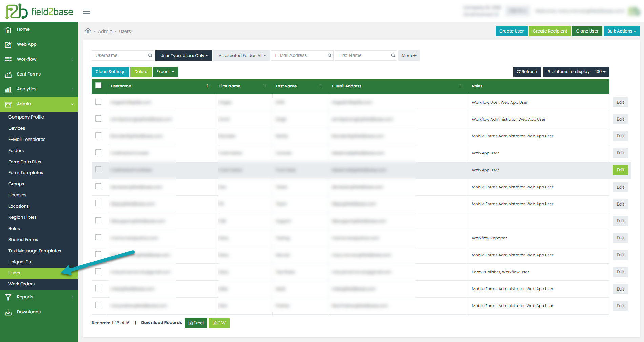
Task: Open Devices in Admin menu
Action: [x=17, y=128]
